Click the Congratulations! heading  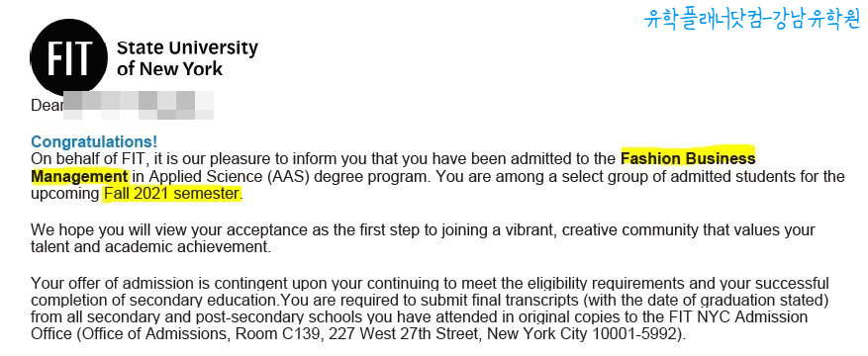coord(94,141)
